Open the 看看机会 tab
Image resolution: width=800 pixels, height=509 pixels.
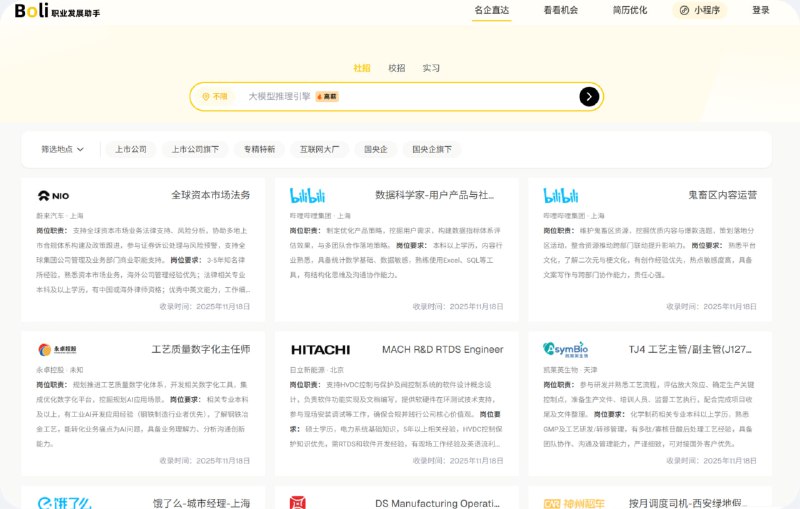[x=561, y=10]
